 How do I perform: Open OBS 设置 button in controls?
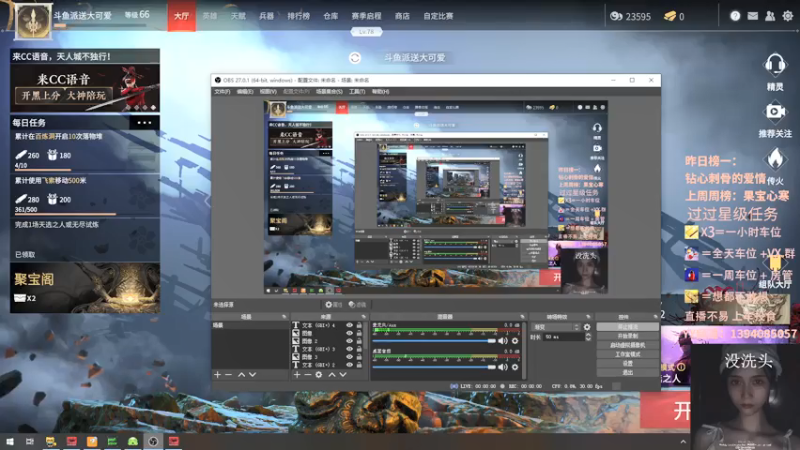coord(628,363)
